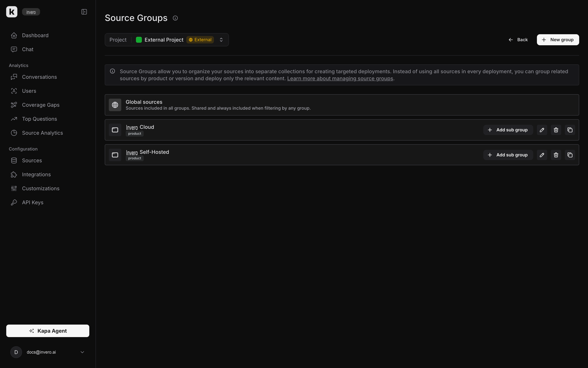The height and width of the screenshot is (368, 588).
Task: Add sub group to Invero Cloud
Action: pyautogui.click(x=508, y=130)
